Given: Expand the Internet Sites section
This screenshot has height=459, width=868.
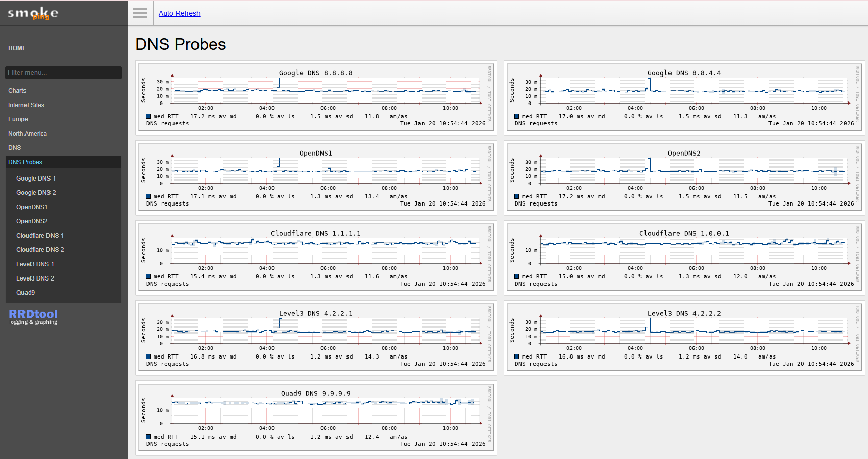Looking at the screenshot, I should 27,105.
